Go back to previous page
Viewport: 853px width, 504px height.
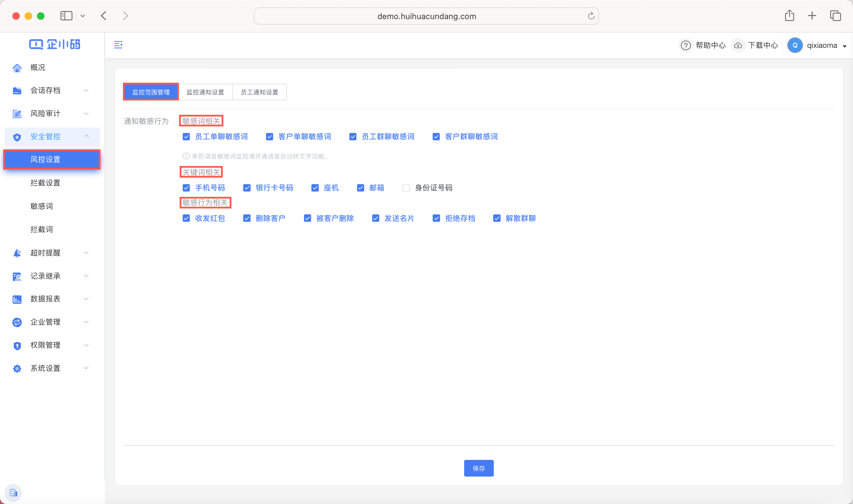coord(104,16)
